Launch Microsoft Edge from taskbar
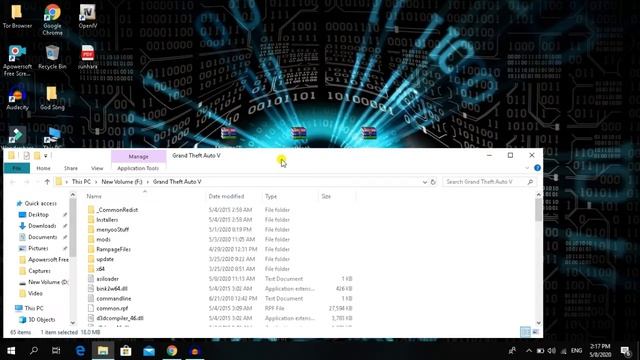 (80, 351)
